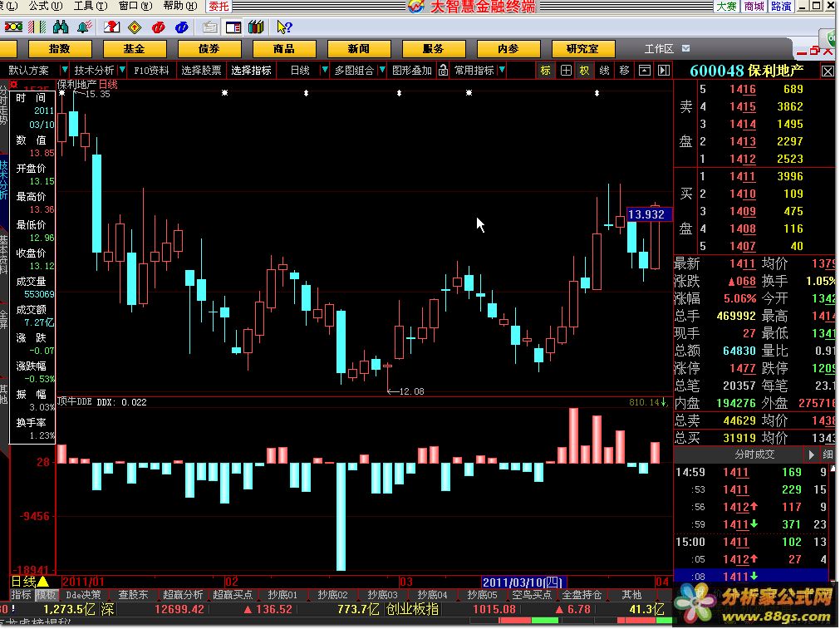
Task: Open the 帮助 menu
Action: [x=179, y=6]
